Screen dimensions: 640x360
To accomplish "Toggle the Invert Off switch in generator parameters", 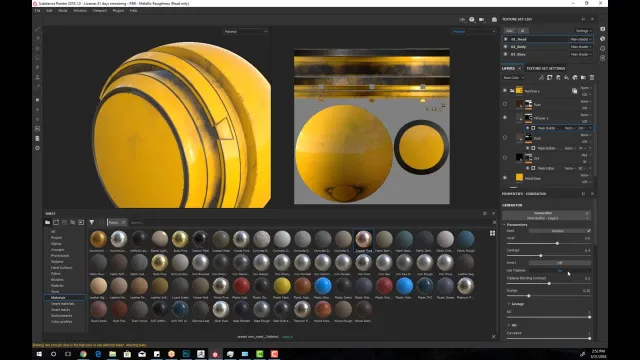I will point(560,262).
